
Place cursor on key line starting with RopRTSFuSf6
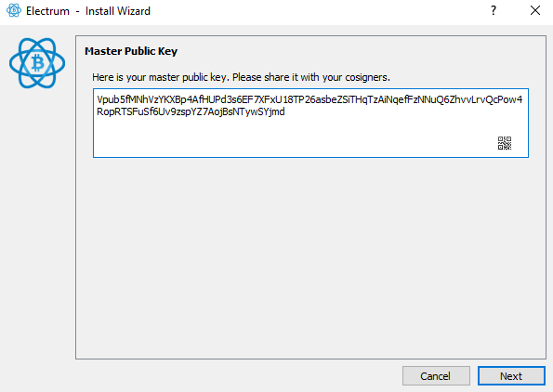pyautogui.click(x=191, y=112)
